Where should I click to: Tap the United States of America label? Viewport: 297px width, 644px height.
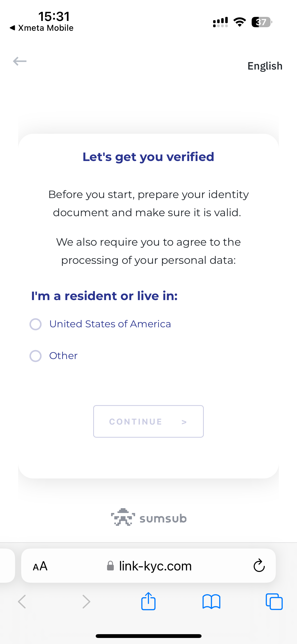tap(110, 324)
